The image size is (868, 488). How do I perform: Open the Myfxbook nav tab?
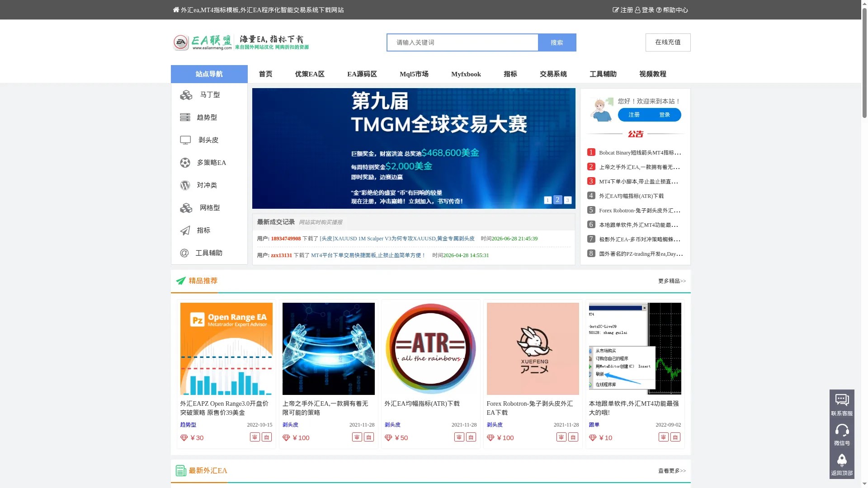[466, 74]
